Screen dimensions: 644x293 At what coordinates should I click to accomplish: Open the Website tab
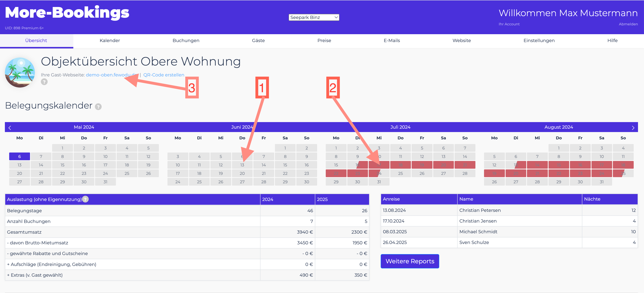click(462, 41)
